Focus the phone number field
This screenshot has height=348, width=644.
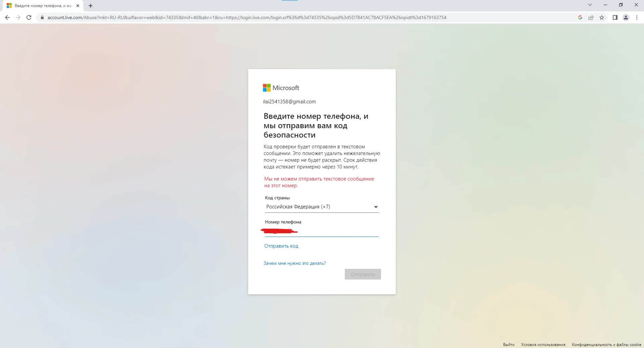322,231
